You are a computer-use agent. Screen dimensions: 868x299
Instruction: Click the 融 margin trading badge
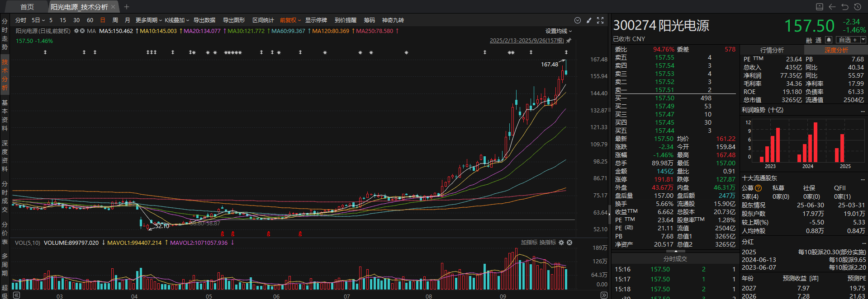tap(809, 40)
